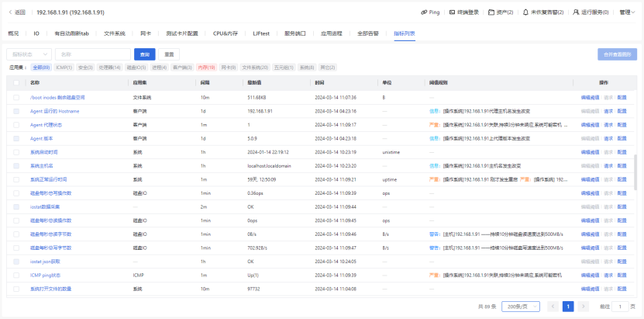Click the 名称 name search input field
The image size is (644, 319).
[x=92, y=54]
